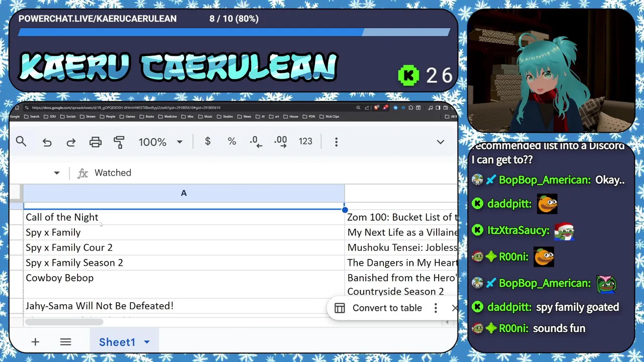Click the browser zoom magnifier icon
This screenshot has height=362, width=644.
[x=358, y=108]
